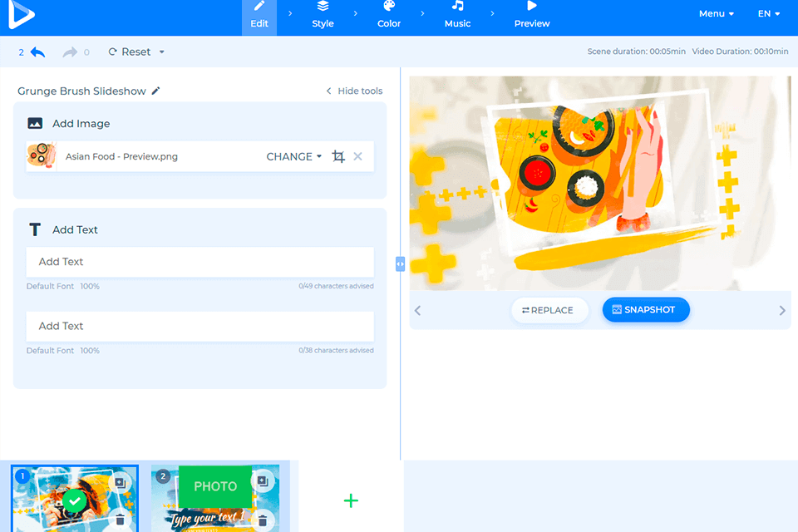Add a new scene with green plus
The image size is (798, 532).
point(351,500)
